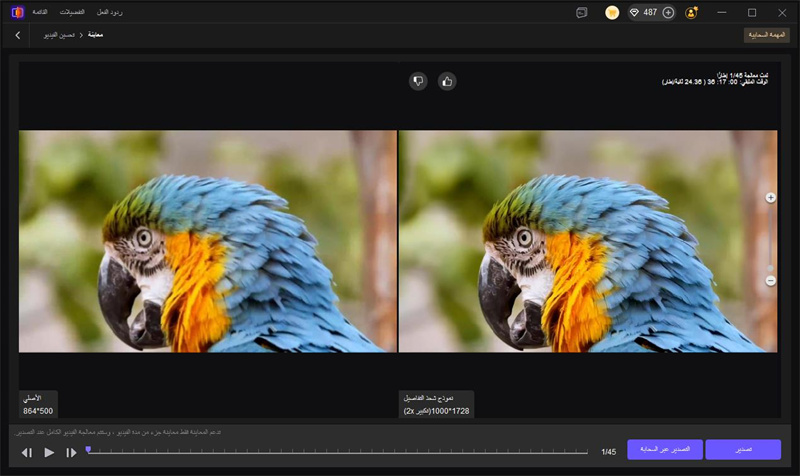Step to the previous frame
This screenshot has width=800, height=476.
point(27,452)
